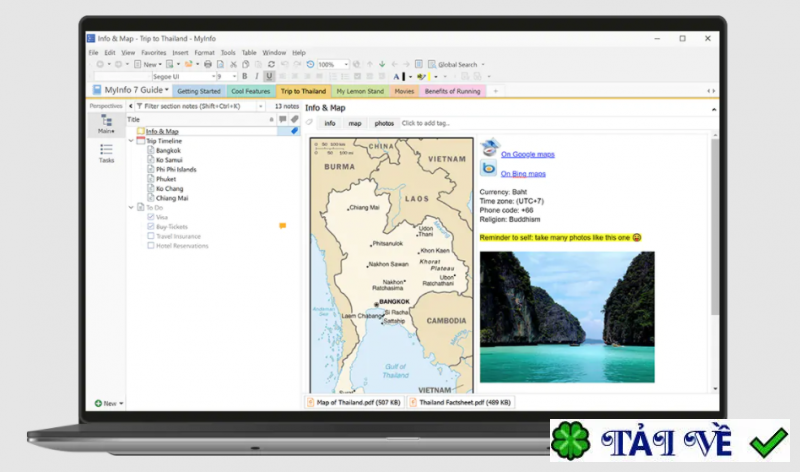Screen dimensions: 800x472
Task: Click the yellow highlight color swatch
Action: [429, 77]
